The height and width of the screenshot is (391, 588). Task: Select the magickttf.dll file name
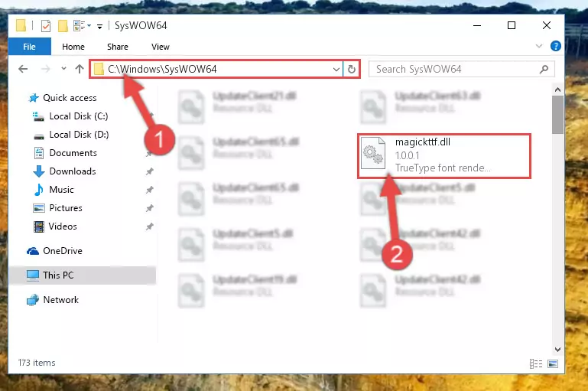tap(423, 142)
